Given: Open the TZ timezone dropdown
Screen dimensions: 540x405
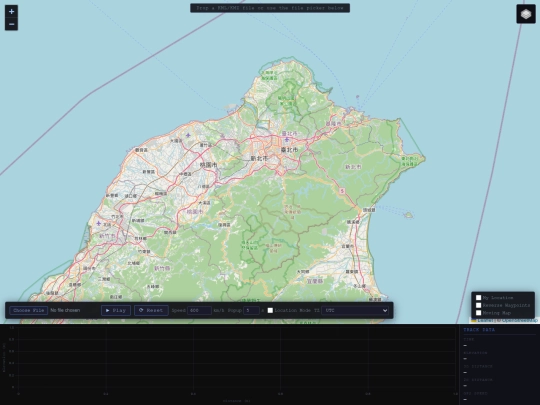Looking at the screenshot, I should 355,310.
